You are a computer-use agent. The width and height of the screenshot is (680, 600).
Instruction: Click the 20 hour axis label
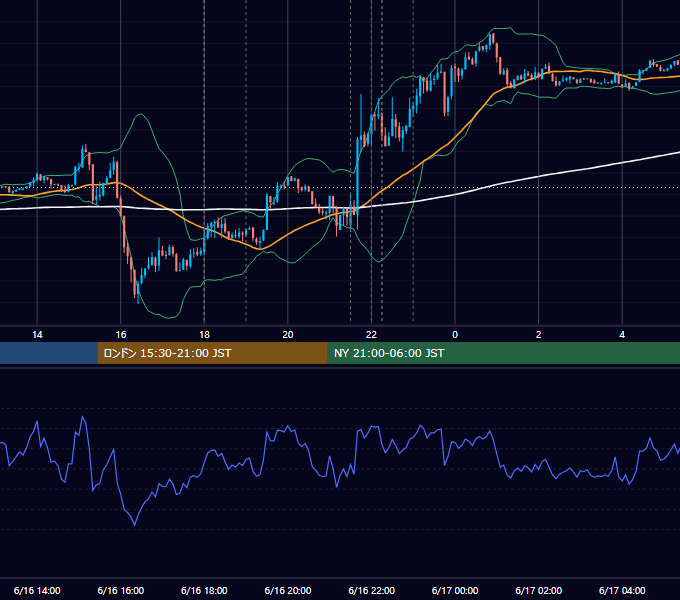[288, 335]
